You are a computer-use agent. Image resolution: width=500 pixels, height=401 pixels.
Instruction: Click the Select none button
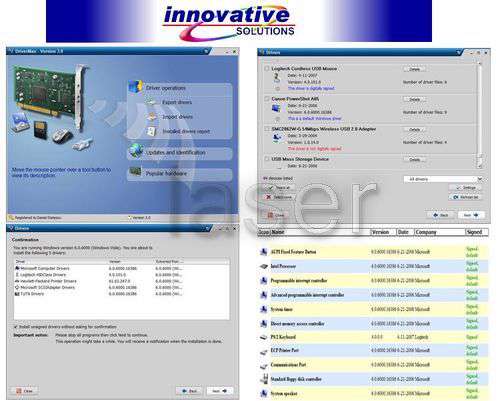(278, 197)
